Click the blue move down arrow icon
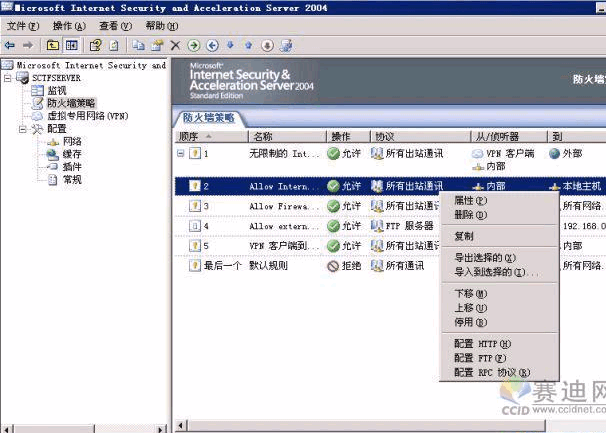606x433 pixels. tap(230, 45)
